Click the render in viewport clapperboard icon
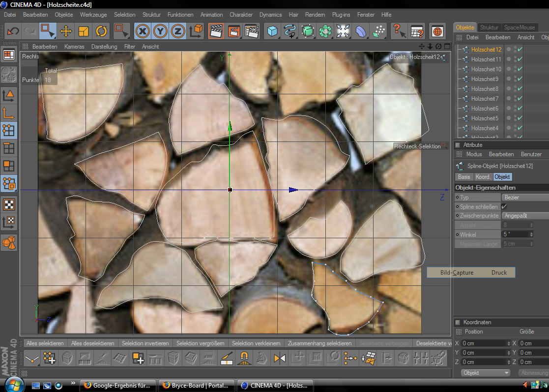This screenshot has width=549, height=392. (x=216, y=31)
